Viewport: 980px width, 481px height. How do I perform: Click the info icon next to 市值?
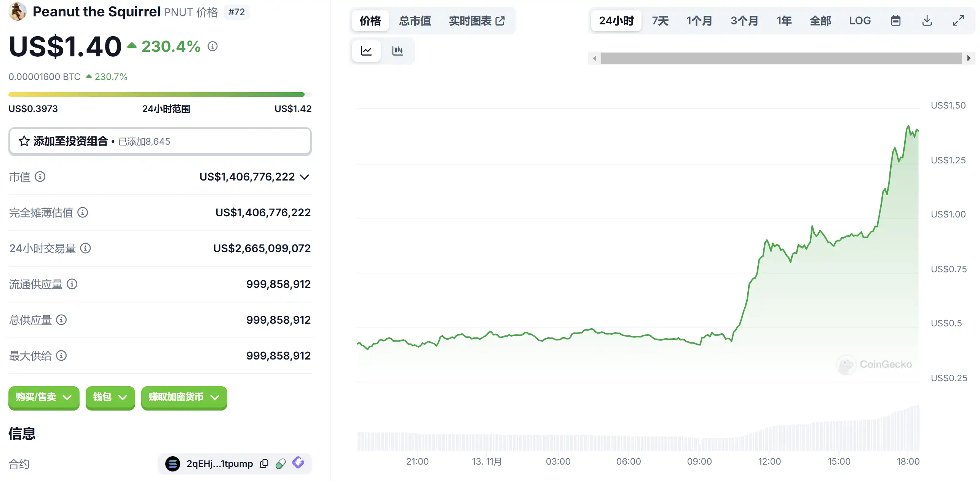click(x=40, y=177)
